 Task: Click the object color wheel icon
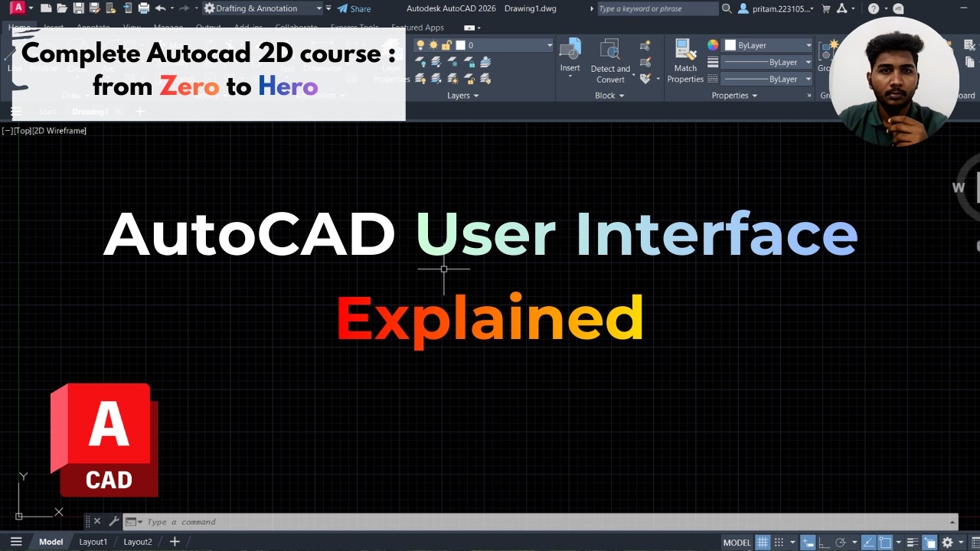coord(713,45)
